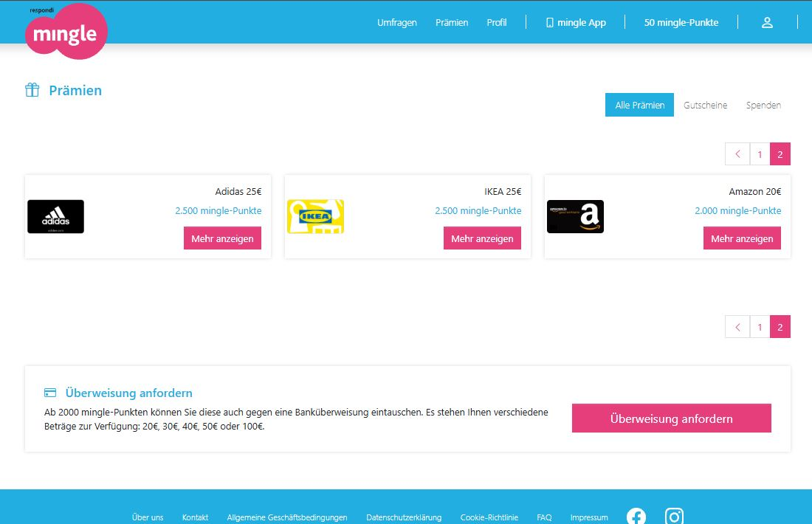
Task: Open Allgemeine Geschäftsbedingungen footer link
Action: click(x=287, y=517)
